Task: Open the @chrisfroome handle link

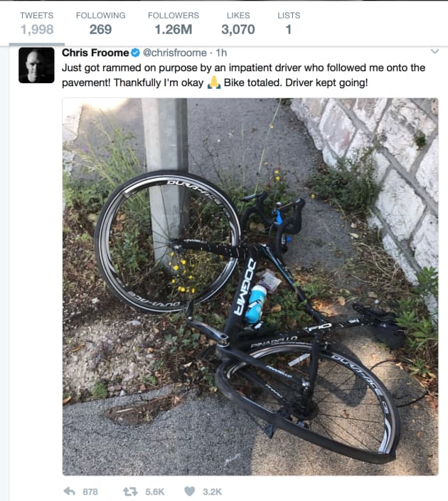Action: click(175, 53)
